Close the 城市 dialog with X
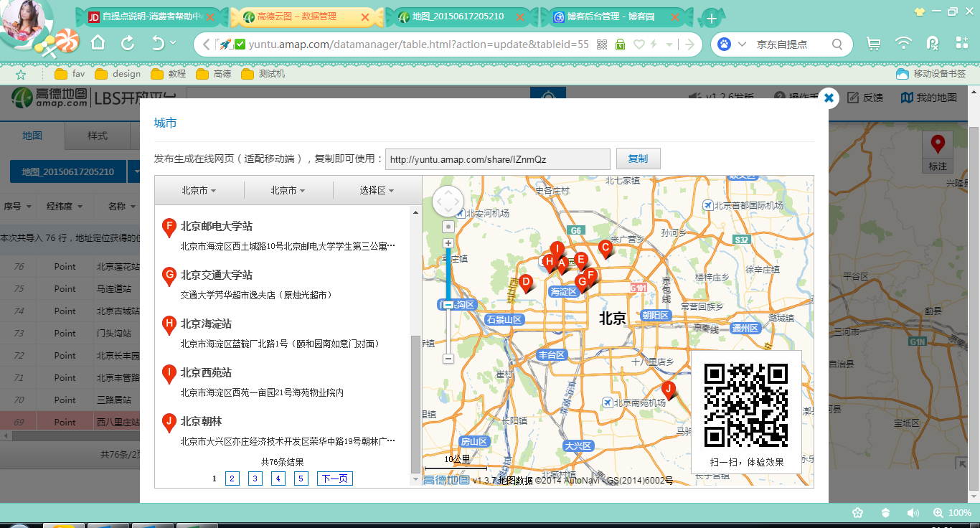Screen dimensions: 980x528 tap(829, 98)
